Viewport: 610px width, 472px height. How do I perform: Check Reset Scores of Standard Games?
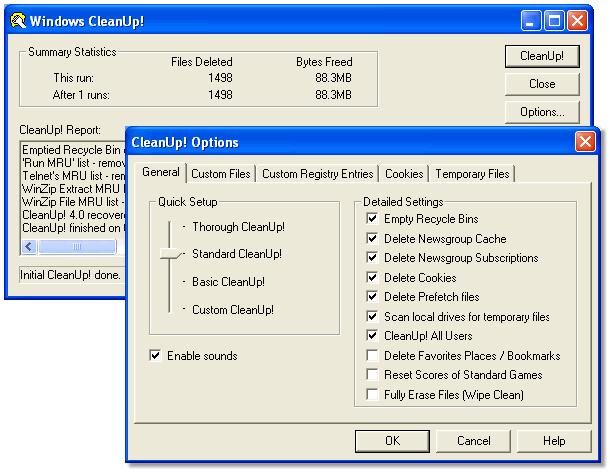(x=373, y=375)
